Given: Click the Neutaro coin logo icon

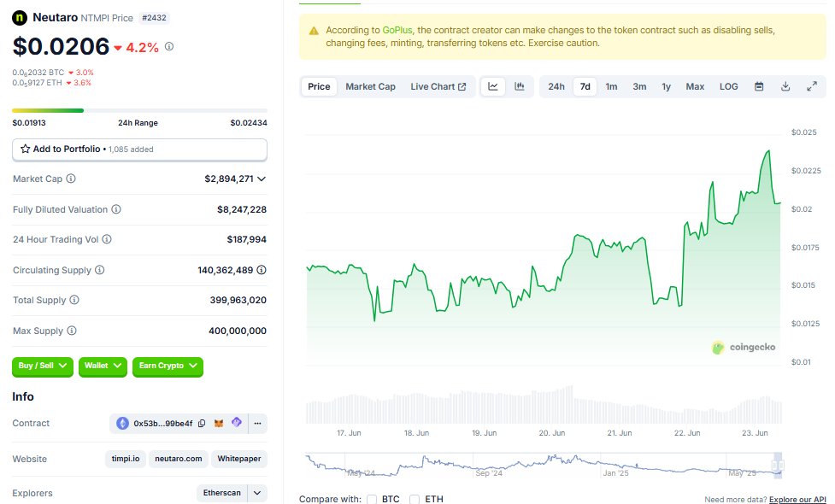Looking at the screenshot, I should tap(20, 18).
